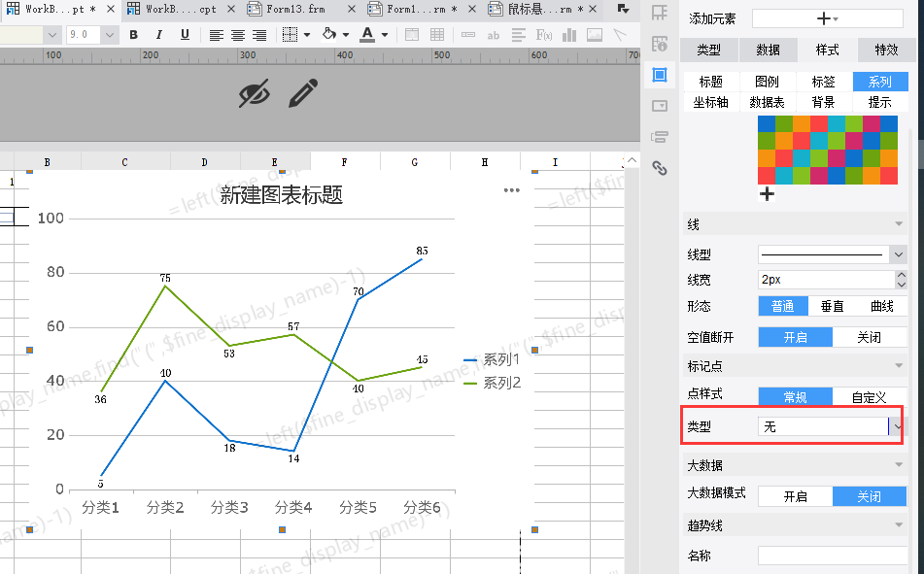Open the cell border style tool
924x574 pixels.
(x=290, y=35)
